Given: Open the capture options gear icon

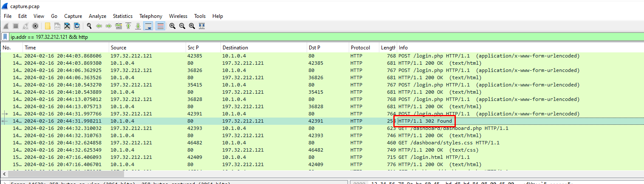Looking at the screenshot, I should pos(35,26).
